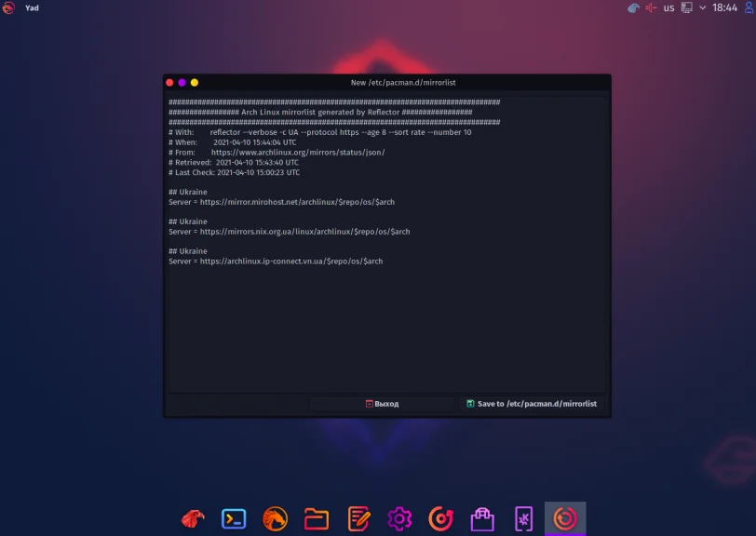Click the 18:44 clock in the top bar
Viewport: 756px width, 536px height.
(x=724, y=8)
